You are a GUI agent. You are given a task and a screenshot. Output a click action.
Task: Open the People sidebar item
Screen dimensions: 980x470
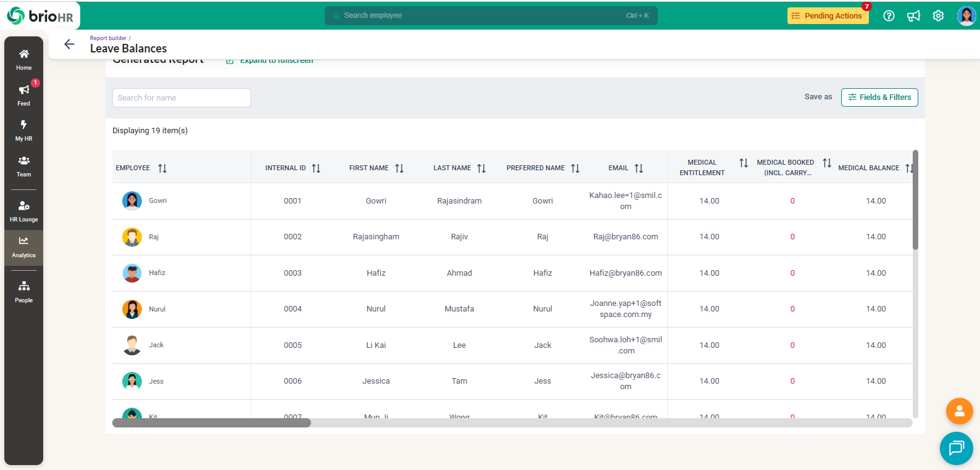coord(23,292)
